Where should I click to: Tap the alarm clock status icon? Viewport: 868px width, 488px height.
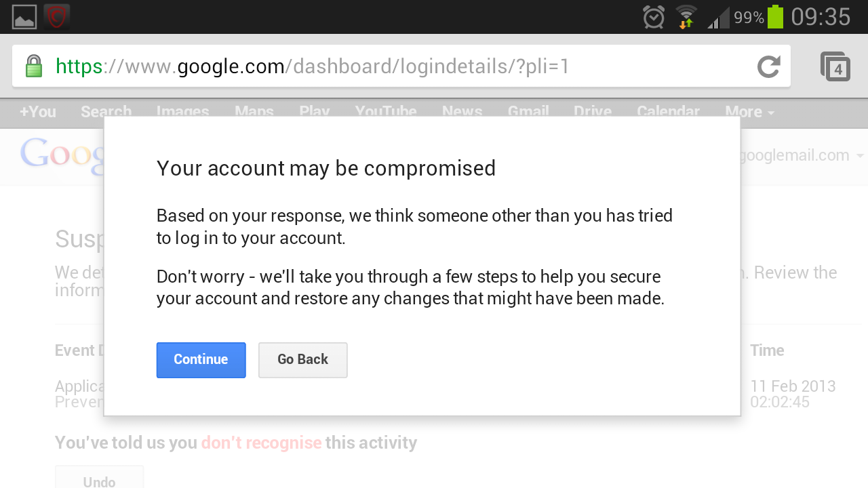(654, 17)
